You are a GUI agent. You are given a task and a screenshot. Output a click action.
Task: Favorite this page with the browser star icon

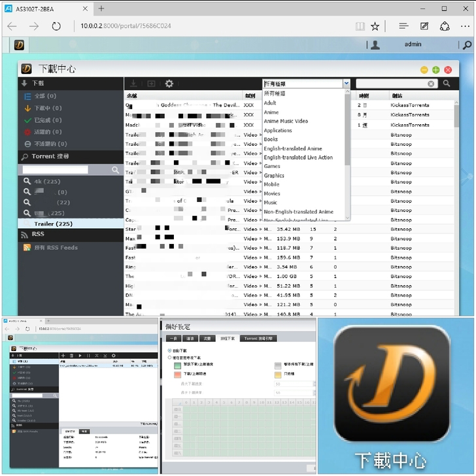point(375,26)
